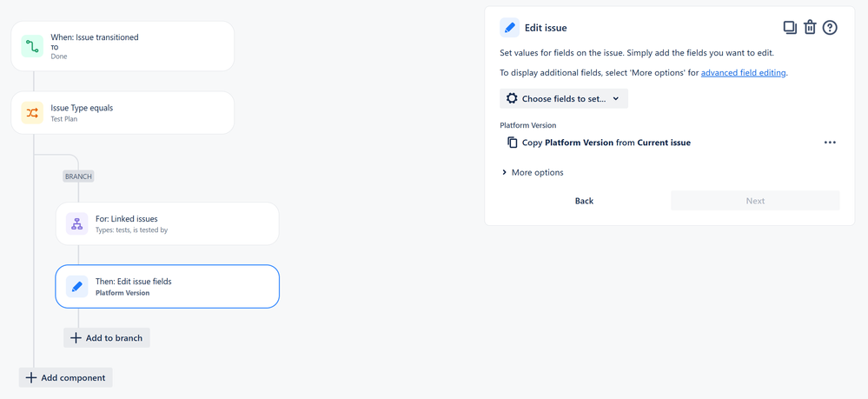
Task: Click the Back button
Action: click(584, 201)
